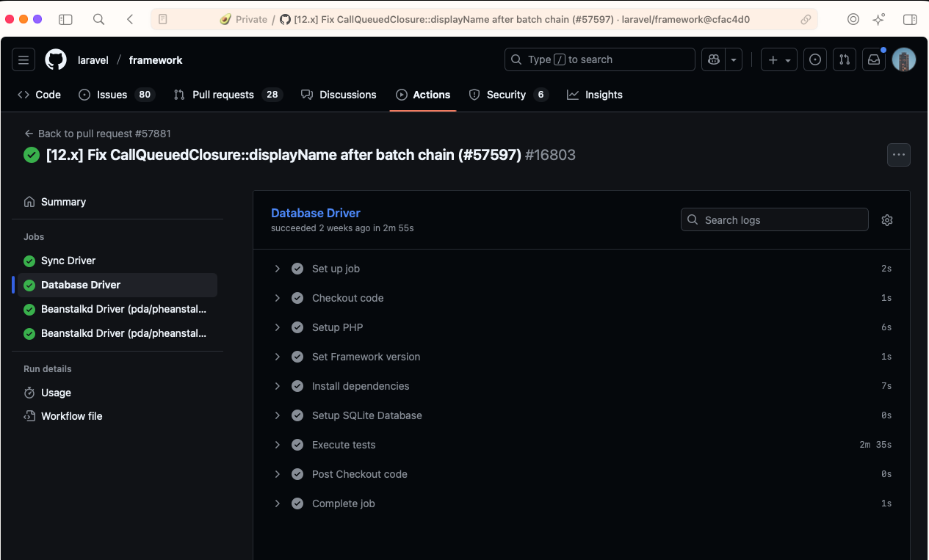Open issues icon in header

point(815,59)
